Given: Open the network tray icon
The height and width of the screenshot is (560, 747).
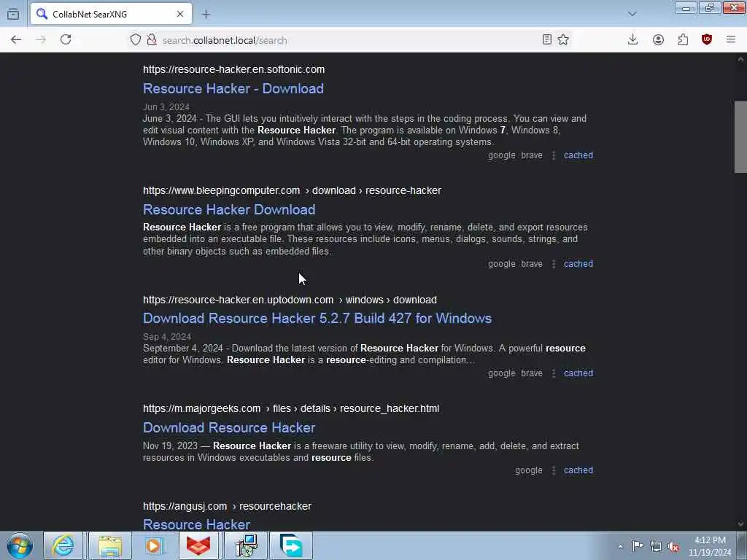Looking at the screenshot, I should coord(656,547).
